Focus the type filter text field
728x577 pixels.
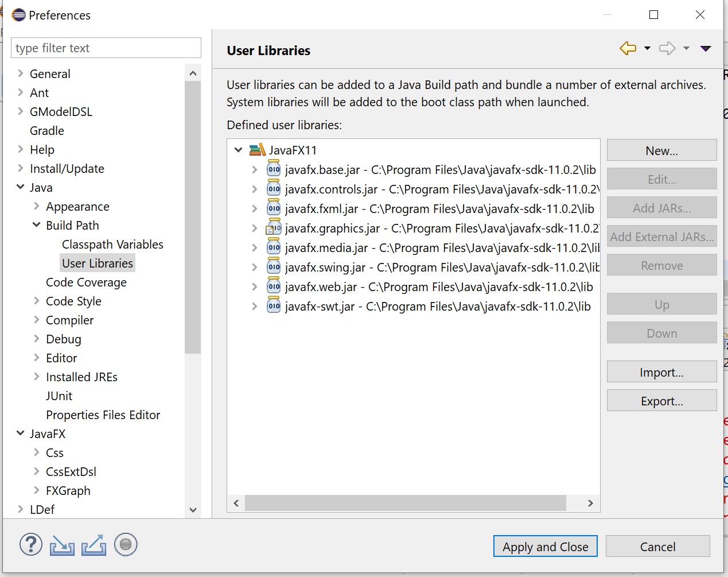pyautogui.click(x=106, y=48)
